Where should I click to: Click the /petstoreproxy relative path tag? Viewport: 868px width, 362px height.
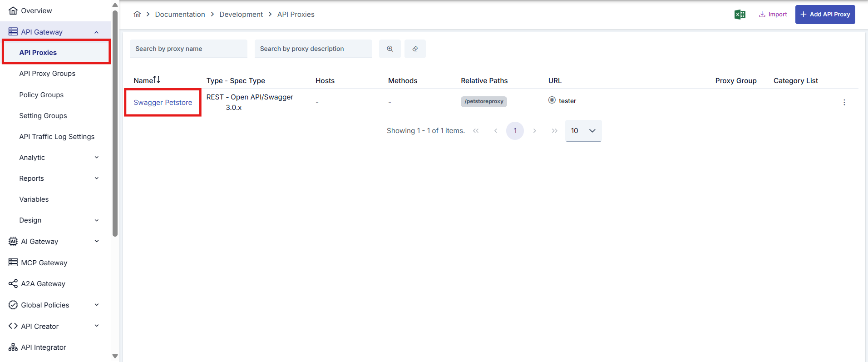[483, 101]
